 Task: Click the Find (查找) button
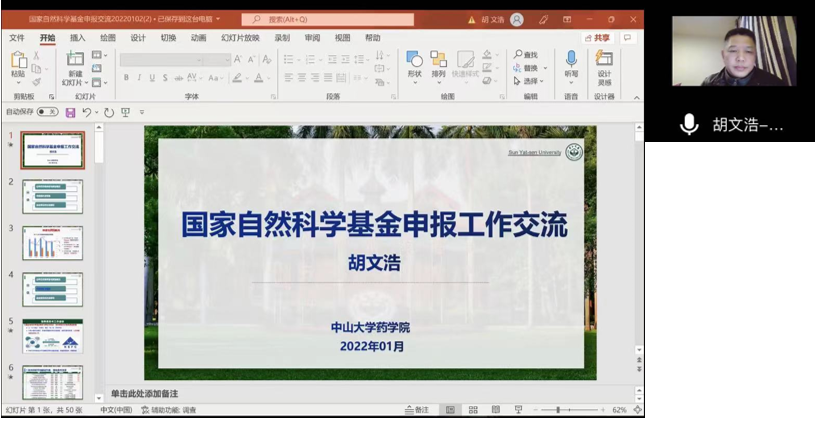[526, 54]
